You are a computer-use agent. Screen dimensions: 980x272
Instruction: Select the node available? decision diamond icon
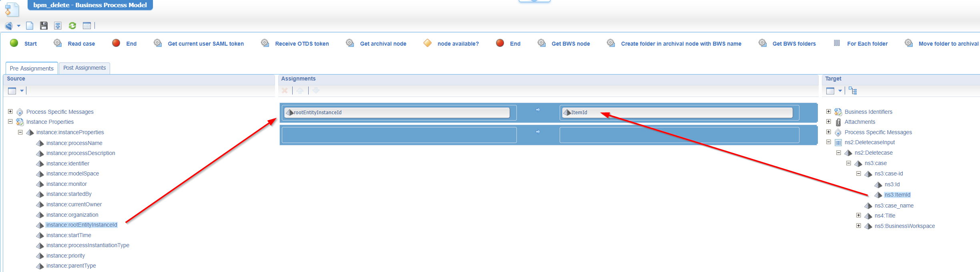click(428, 43)
